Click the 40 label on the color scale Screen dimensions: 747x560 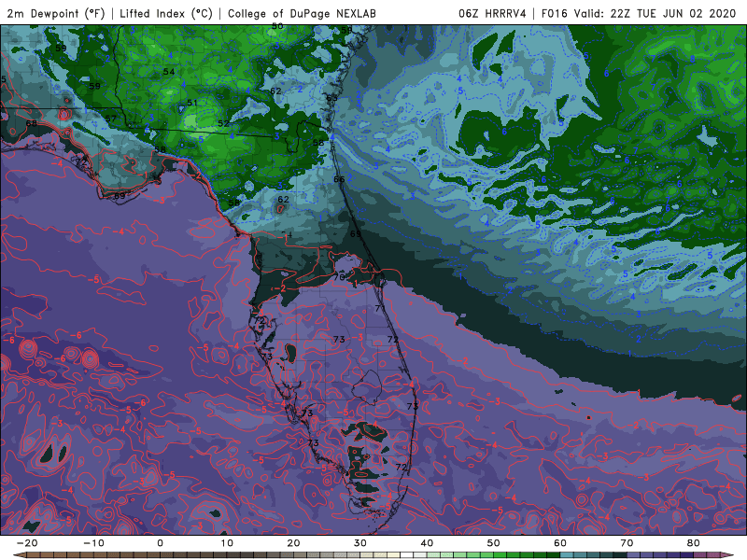point(427,543)
